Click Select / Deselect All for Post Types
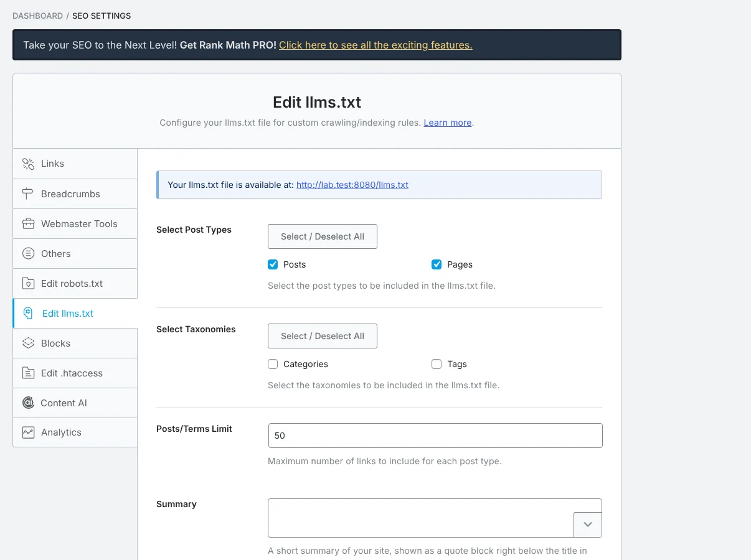This screenshot has height=560, width=751. click(323, 236)
